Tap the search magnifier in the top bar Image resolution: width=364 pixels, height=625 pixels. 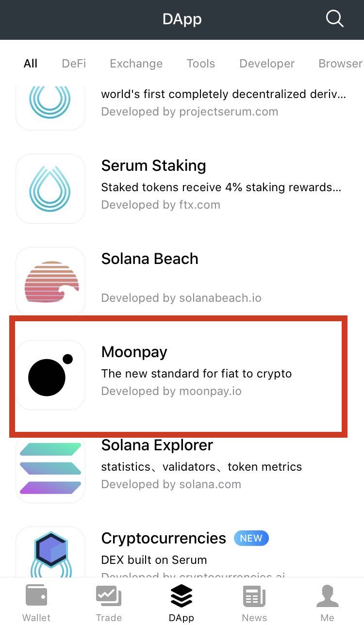click(x=334, y=19)
